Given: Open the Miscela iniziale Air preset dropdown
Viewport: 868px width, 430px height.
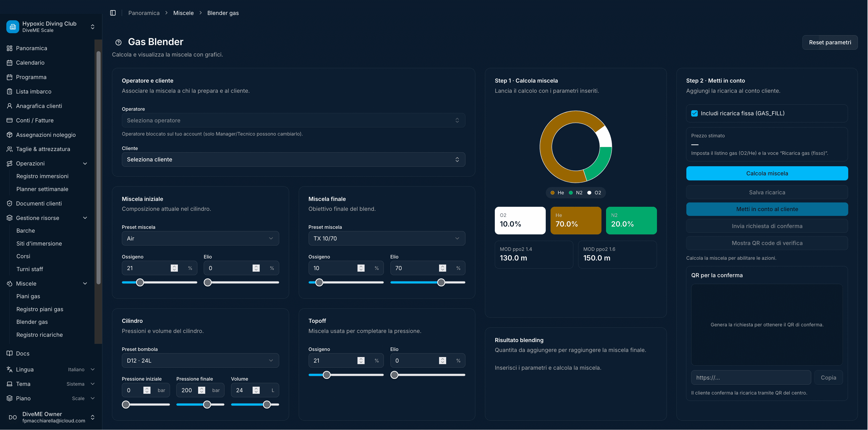Looking at the screenshot, I should [200, 239].
